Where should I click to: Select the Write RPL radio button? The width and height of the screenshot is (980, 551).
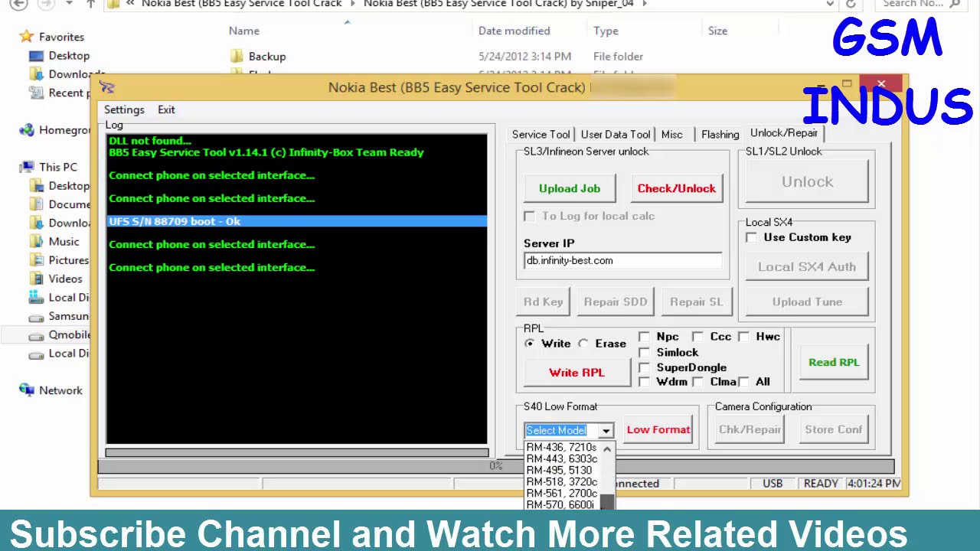(x=529, y=344)
